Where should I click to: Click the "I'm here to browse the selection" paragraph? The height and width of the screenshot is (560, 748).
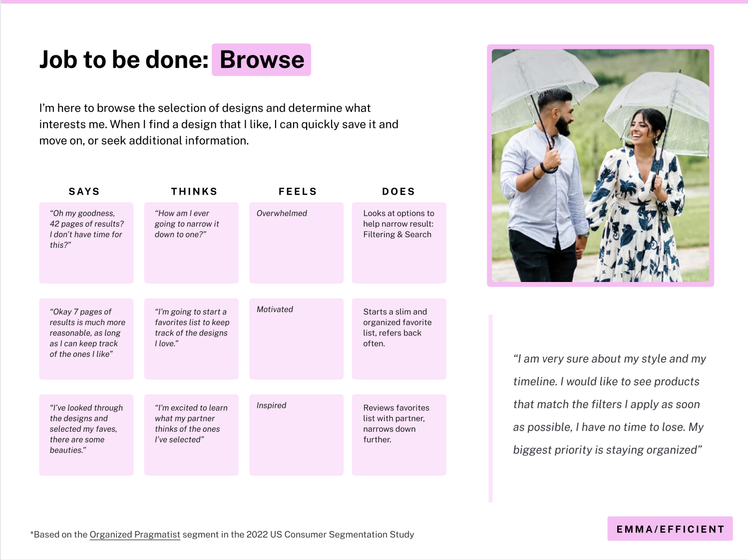click(219, 124)
